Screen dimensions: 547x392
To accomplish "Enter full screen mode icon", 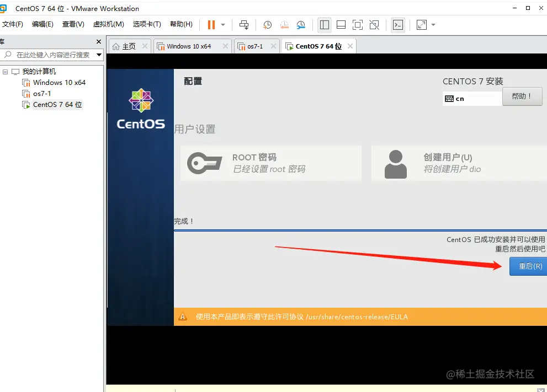I will click(358, 25).
